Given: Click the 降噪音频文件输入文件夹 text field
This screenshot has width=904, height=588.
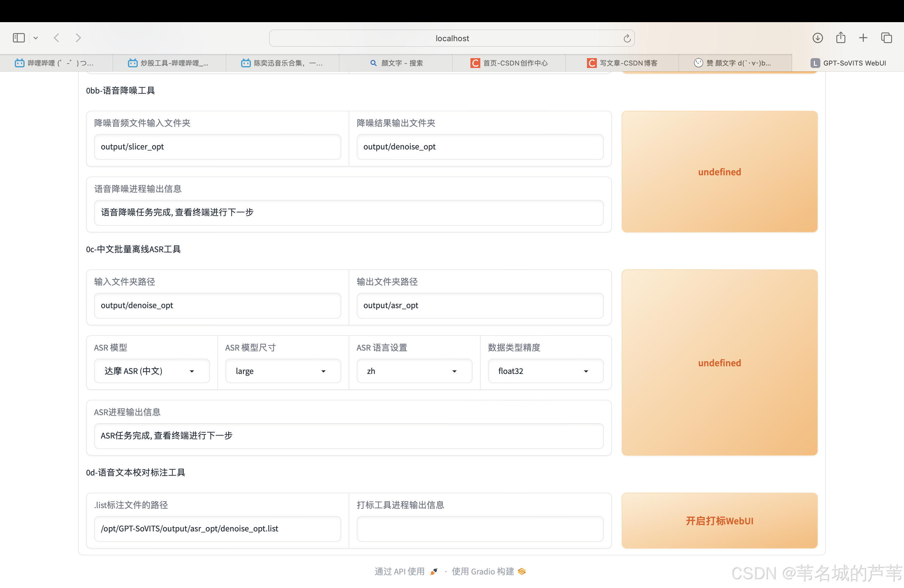Looking at the screenshot, I should 217,147.
